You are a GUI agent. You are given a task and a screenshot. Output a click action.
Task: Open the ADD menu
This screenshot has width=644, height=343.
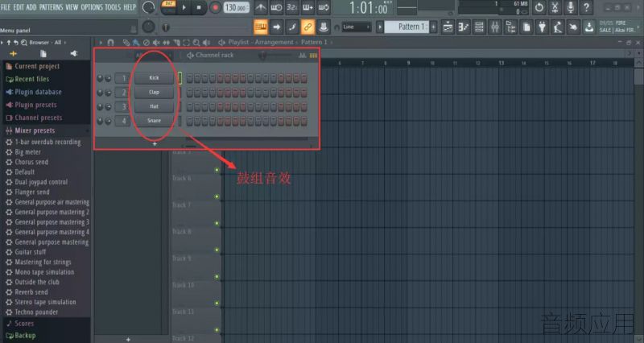coord(31,7)
